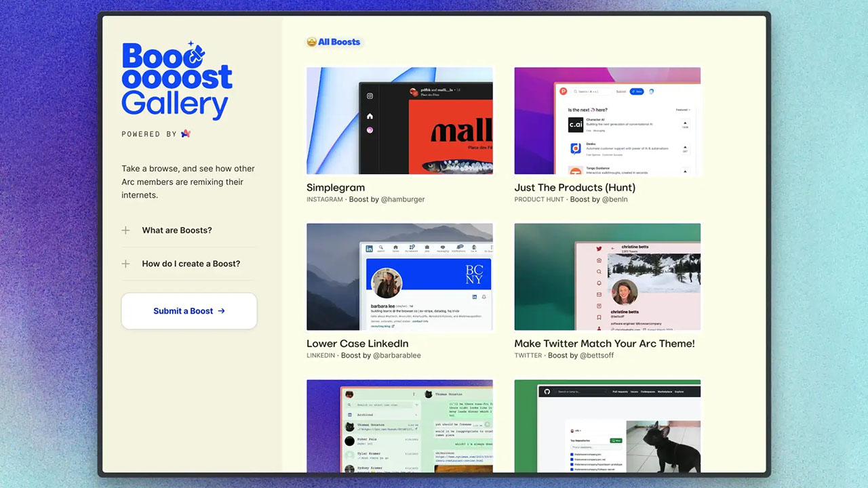Viewport: 868px width, 488px height.
Task: Click the LinkedIn logo in the preview
Action: pyautogui.click(x=370, y=249)
